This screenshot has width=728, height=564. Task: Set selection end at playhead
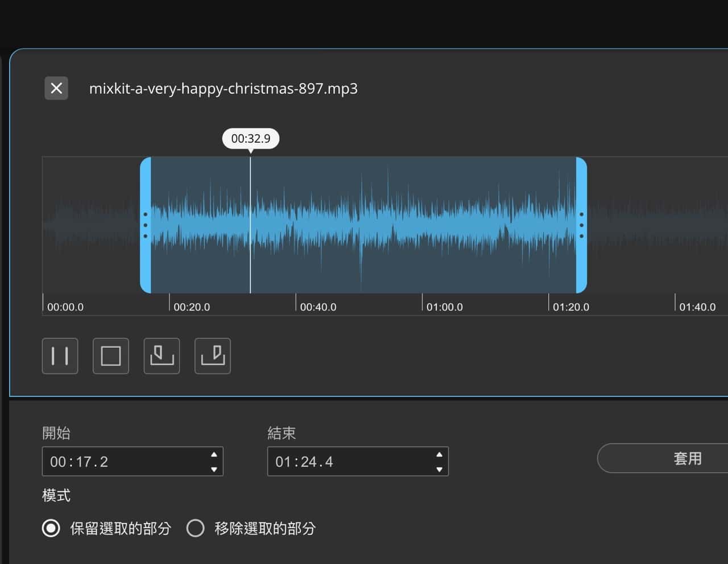click(213, 356)
